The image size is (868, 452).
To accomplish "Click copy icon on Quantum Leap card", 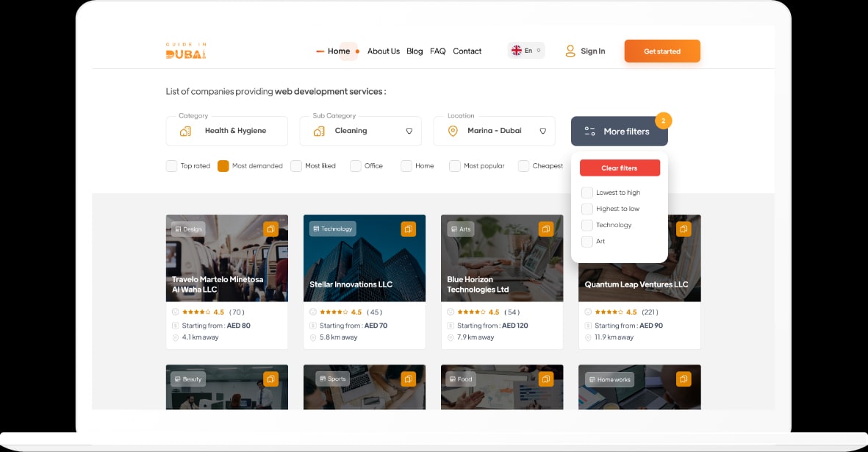I will click(684, 229).
